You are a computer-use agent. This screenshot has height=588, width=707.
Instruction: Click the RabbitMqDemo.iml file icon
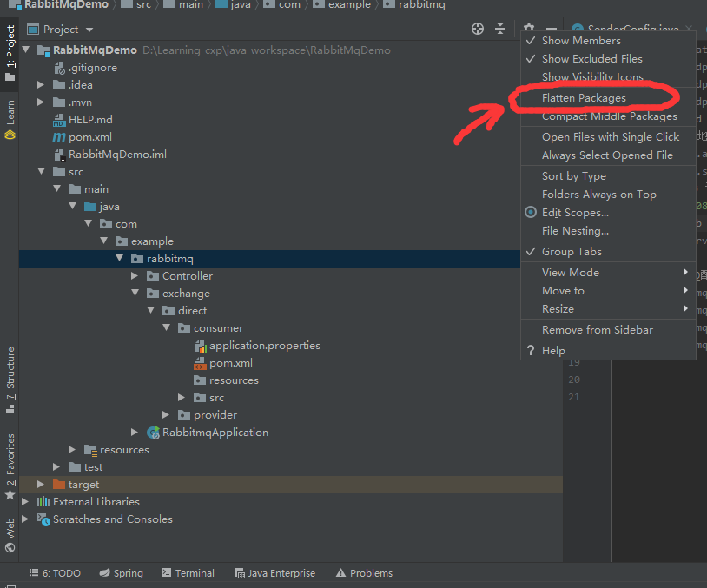tap(60, 155)
